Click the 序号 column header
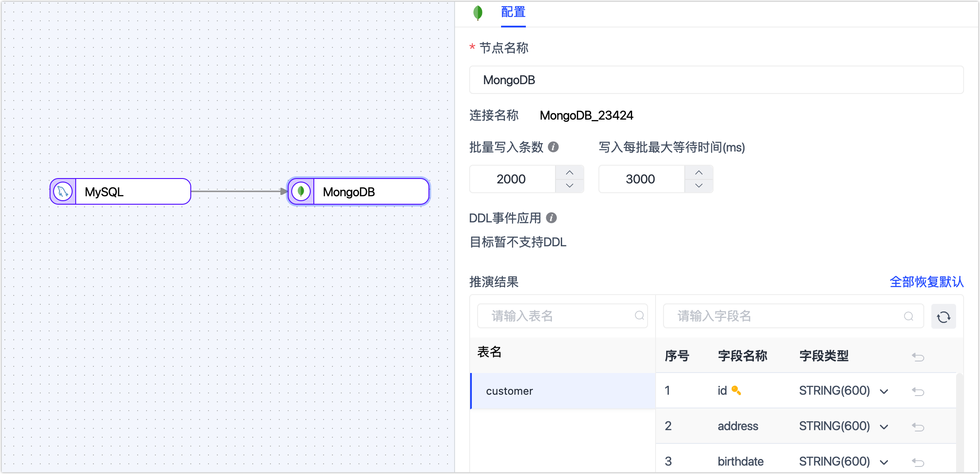 [x=677, y=356]
